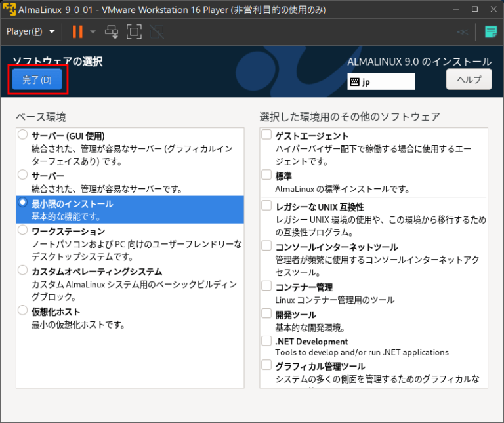
Task: Tick the コンテナー管理 checkbox
Action: pos(266,287)
